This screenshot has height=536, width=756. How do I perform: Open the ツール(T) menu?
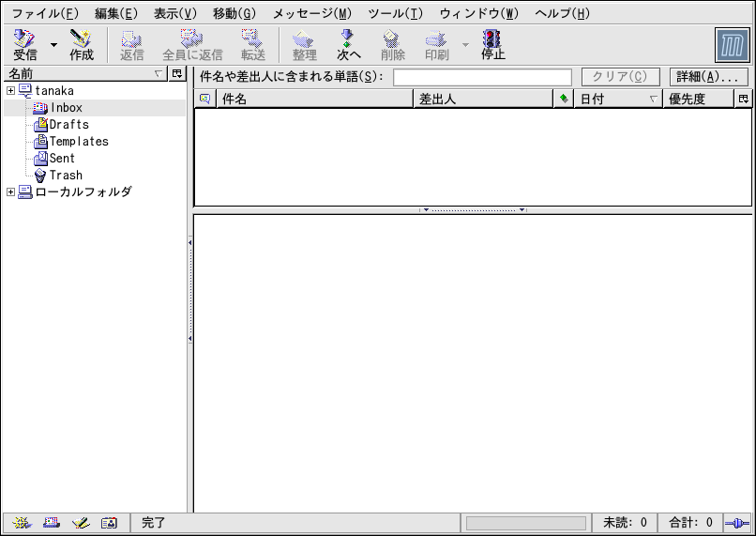[395, 13]
